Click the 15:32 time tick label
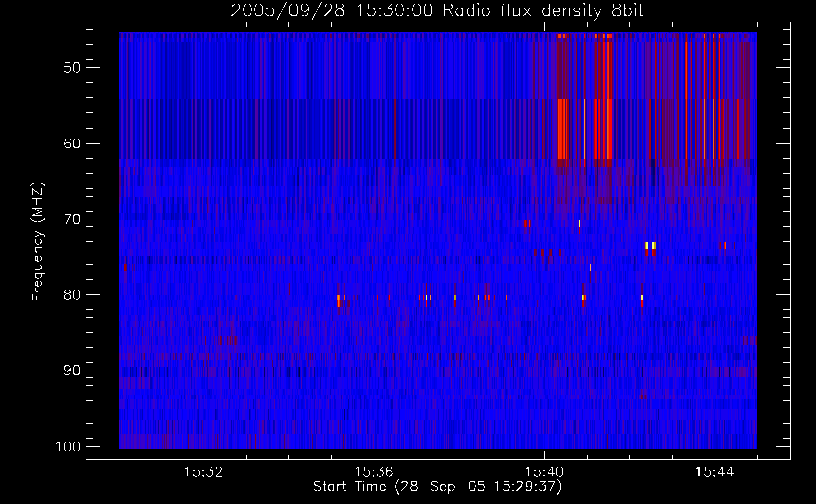The image size is (816, 504). (x=203, y=472)
